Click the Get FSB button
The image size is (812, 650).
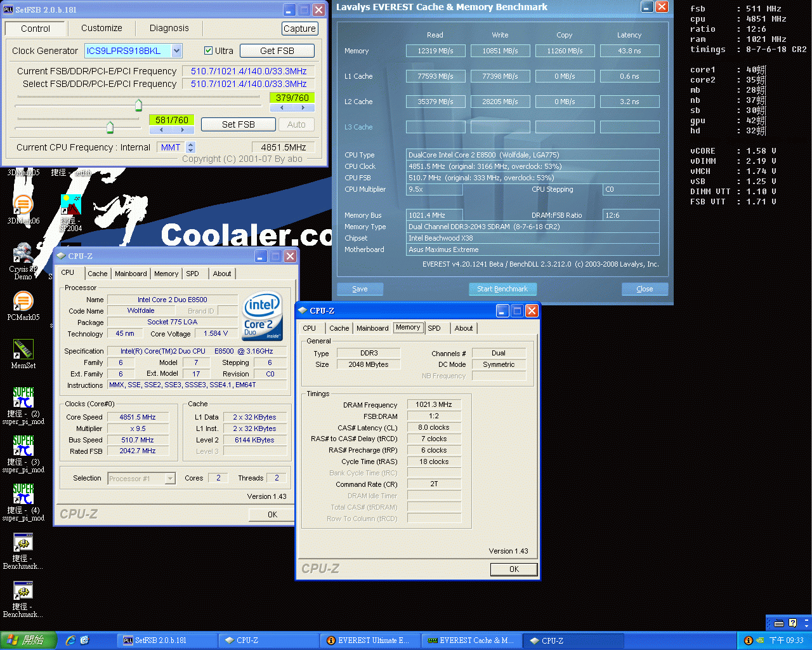277,51
